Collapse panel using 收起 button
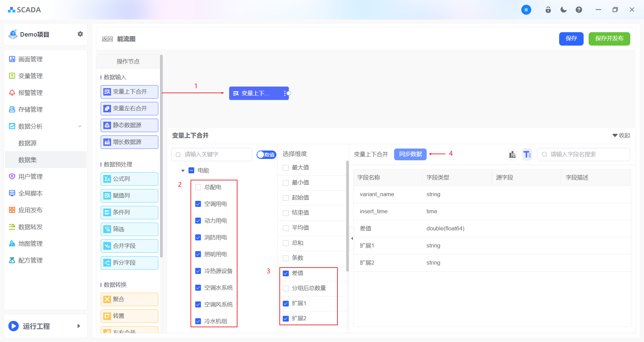The width and height of the screenshot is (644, 342). click(621, 135)
